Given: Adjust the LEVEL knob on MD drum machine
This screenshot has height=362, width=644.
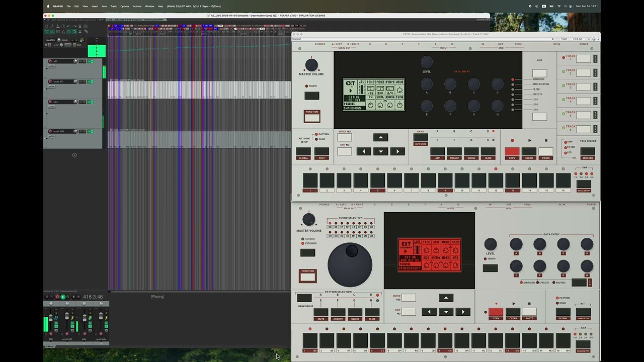Looking at the screenshot, I should click(491, 244).
